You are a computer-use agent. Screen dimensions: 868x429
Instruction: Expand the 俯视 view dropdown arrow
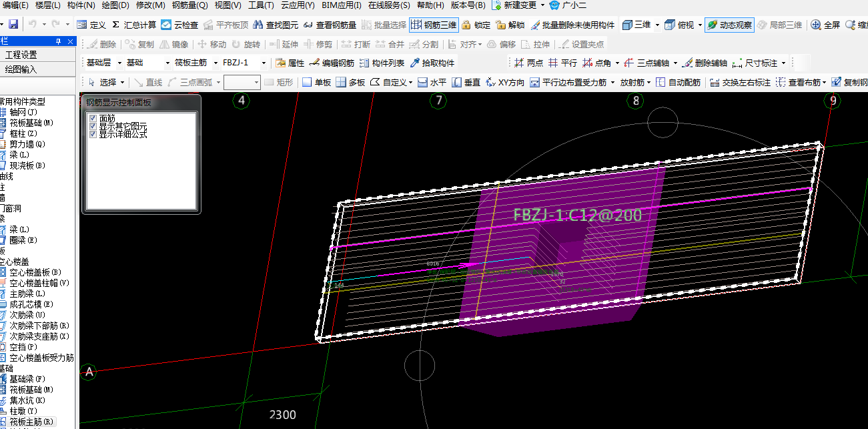point(700,25)
